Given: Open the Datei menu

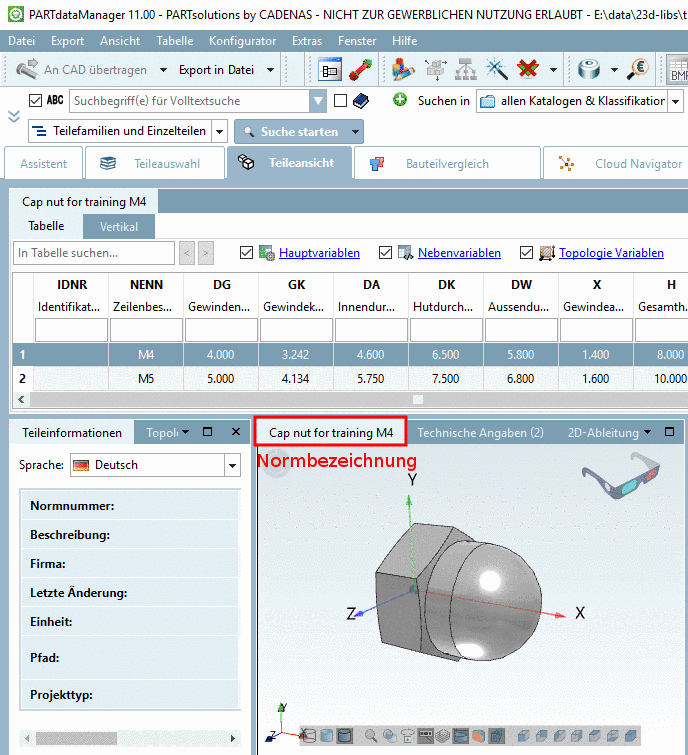Looking at the screenshot, I should tap(22, 41).
